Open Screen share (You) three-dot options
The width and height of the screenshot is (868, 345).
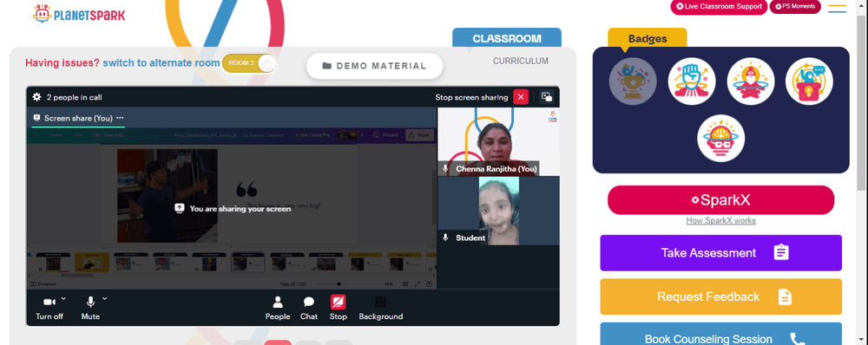[120, 118]
